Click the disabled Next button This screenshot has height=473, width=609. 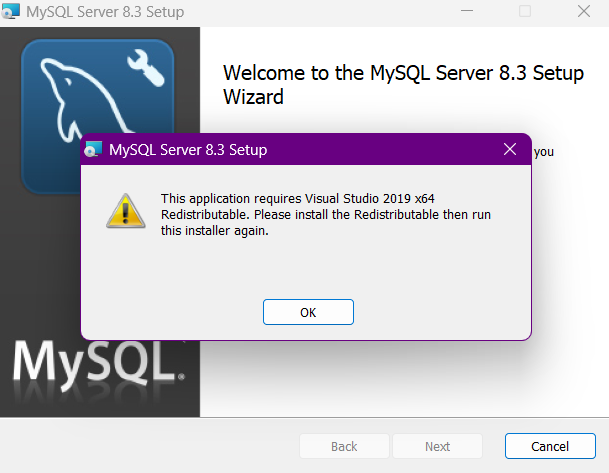tap(437, 446)
